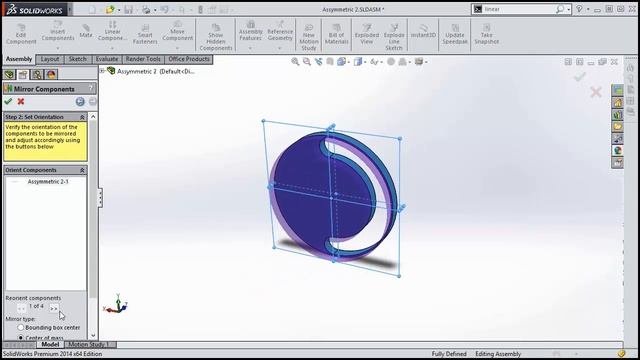
Task: Switch to Evaluate tab
Action: pyautogui.click(x=107, y=59)
